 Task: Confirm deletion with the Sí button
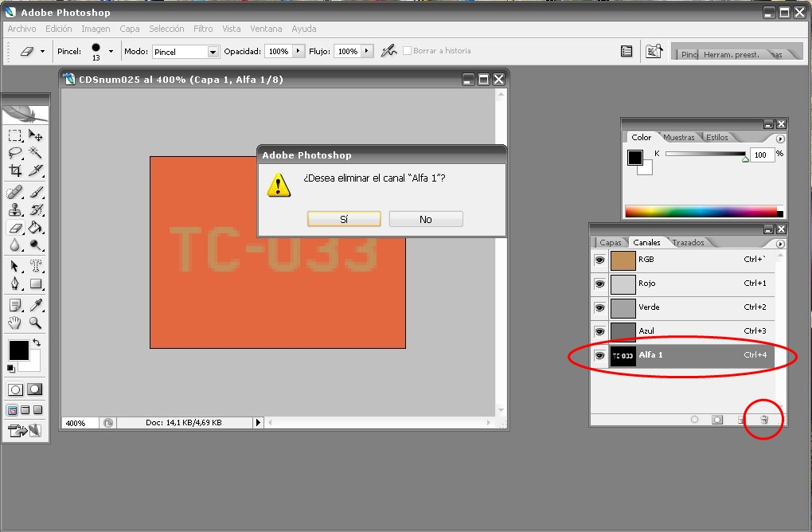344,219
